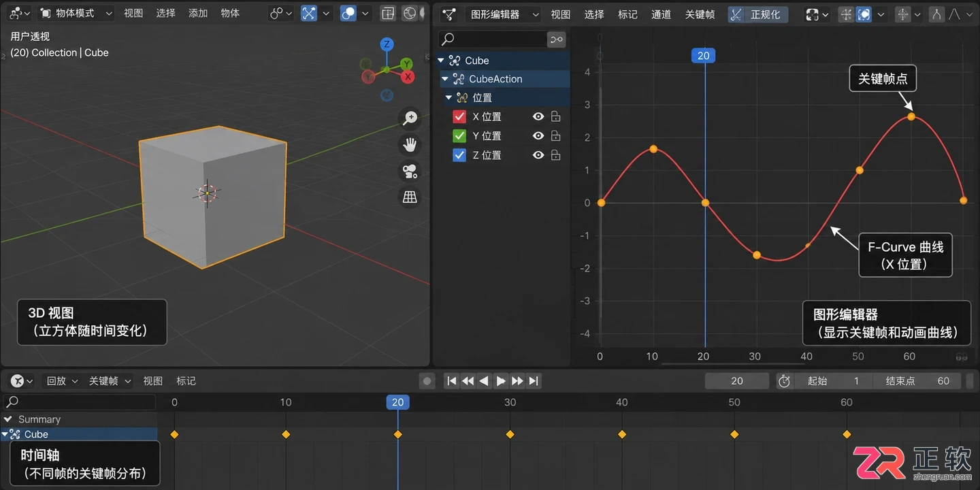Click the graph editor channel search field

[x=491, y=39]
